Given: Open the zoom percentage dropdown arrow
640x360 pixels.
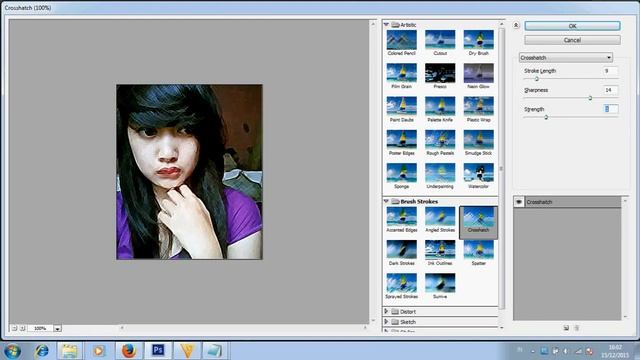Looking at the screenshot, I should pyautogui.click(x=57, y=329).
